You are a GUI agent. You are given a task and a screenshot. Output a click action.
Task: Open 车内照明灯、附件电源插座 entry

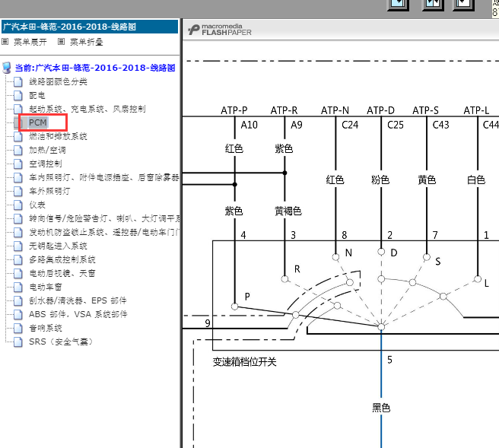coord(104,177)
